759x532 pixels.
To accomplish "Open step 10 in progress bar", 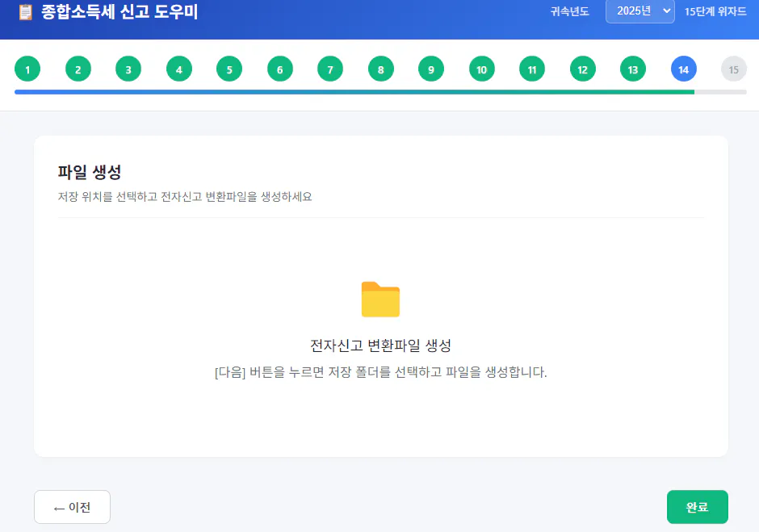I will (481, 69).
